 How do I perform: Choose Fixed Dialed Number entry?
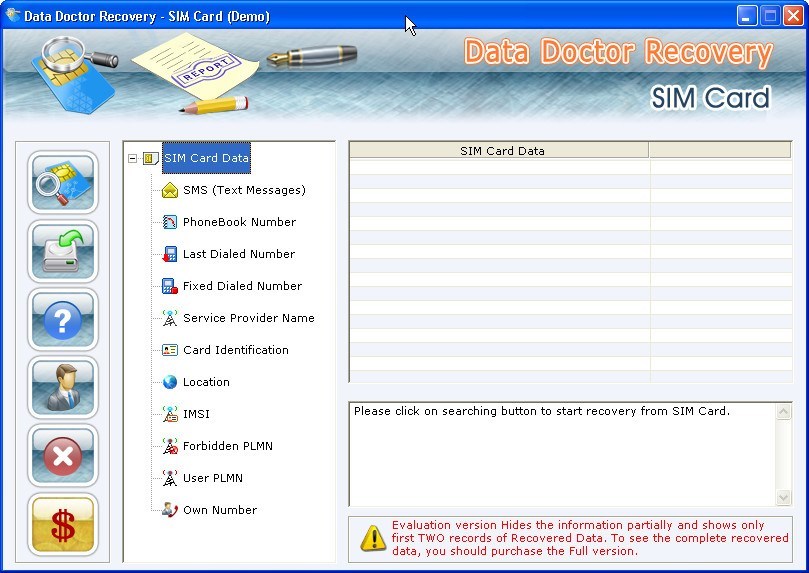coord(242,286)
